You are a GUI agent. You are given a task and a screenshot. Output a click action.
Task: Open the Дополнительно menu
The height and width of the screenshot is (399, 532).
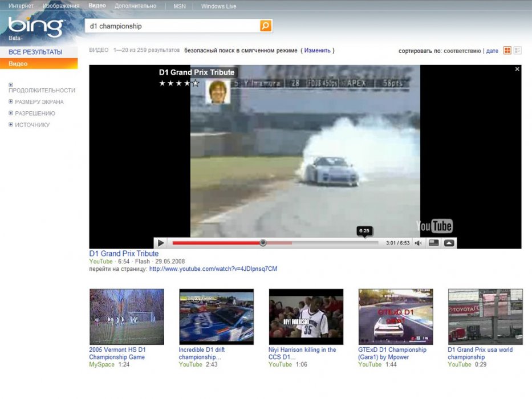[x=135, y=6]
